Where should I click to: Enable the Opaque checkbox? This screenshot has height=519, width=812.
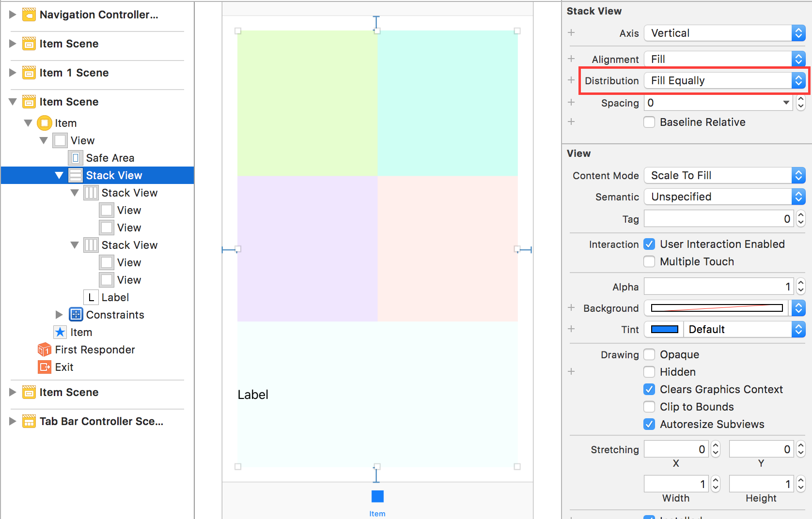click(x=649, y=354)
